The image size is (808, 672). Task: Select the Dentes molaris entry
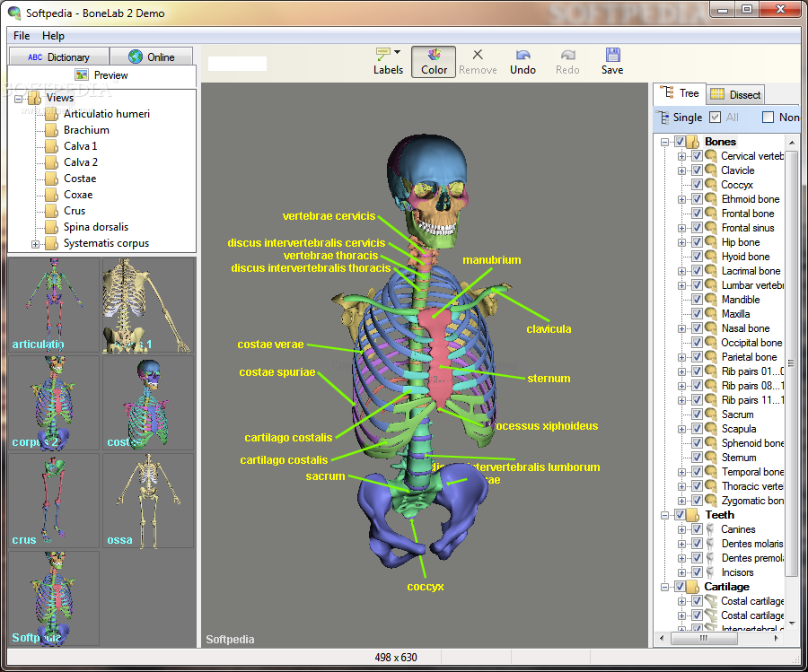coord(751,544)
